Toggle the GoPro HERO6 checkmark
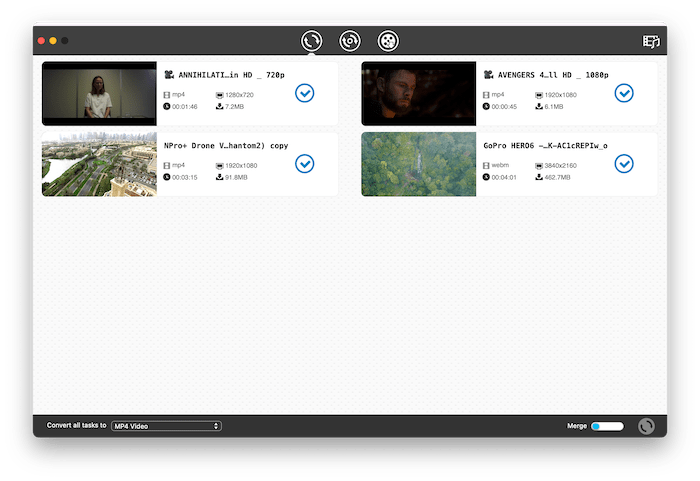This screenshot has width=700, height=481. click(x=624, y=164)
